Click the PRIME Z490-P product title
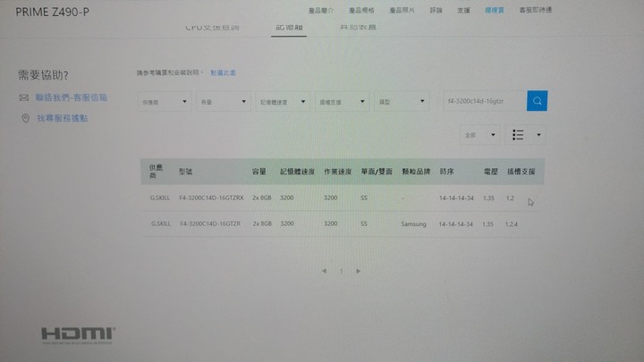Viewport: 644px width, 362px height. click(x=52, y=12)
